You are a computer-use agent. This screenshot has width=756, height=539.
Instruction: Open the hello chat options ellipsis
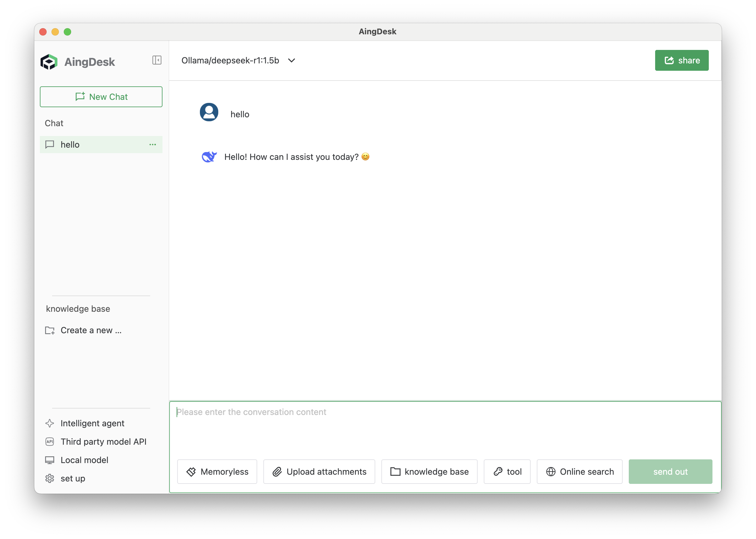pyautogui.click(x=152, y=145)
